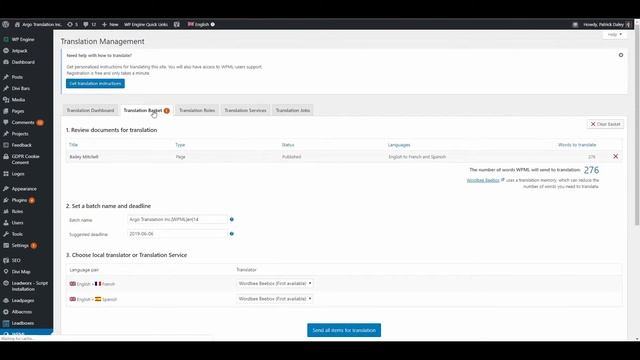Click the New content button
This screenshot has height=360, width=640.
(110, 24)
